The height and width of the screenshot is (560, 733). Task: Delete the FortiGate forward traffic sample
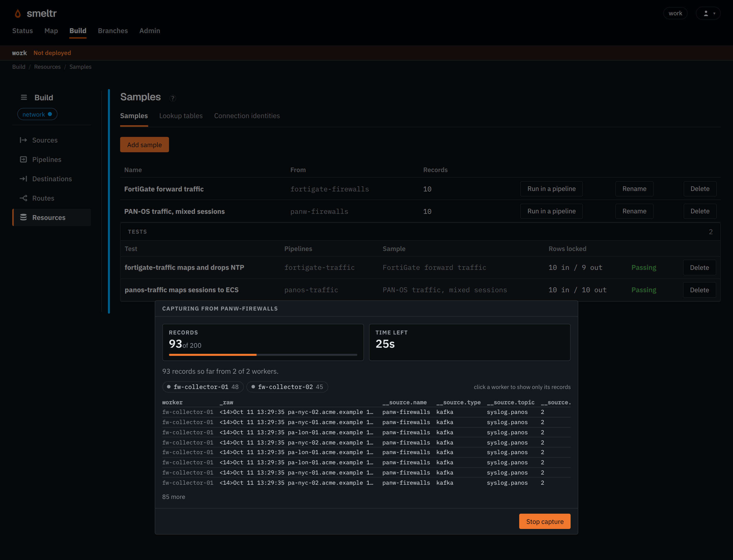[x=700, y=189]
